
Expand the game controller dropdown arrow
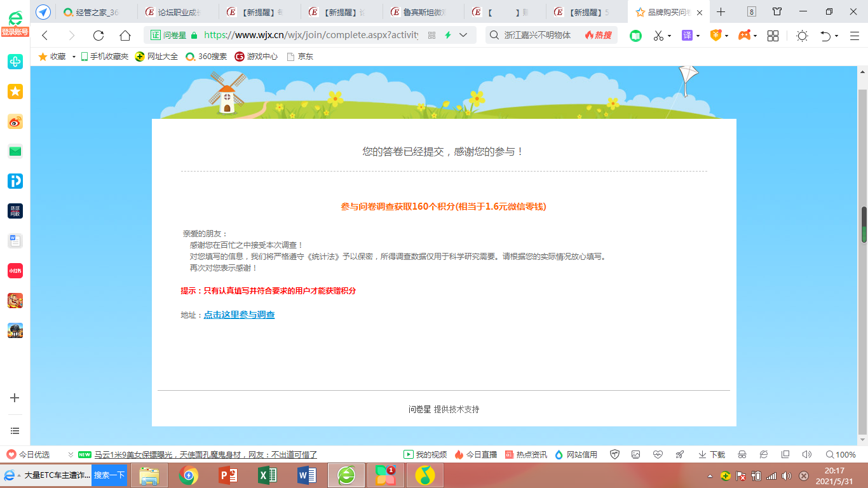pos(755,36)
